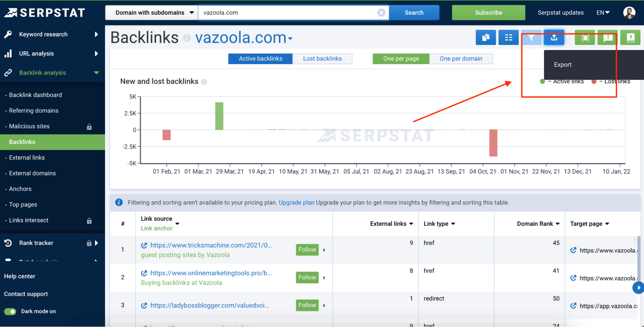Click the URL analysis bar chart icon
The width and height of the screenshot is (644, 327).
click(x=8, y=53)
